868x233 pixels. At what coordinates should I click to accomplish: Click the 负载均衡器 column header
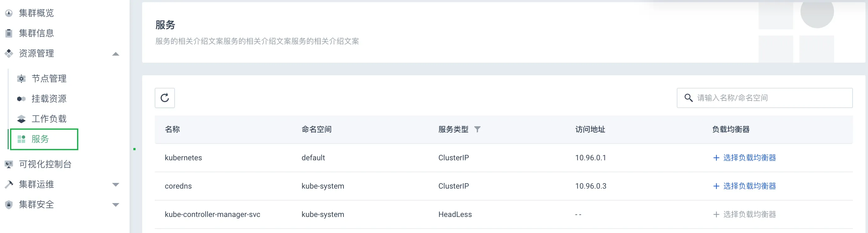click(731, 129)
